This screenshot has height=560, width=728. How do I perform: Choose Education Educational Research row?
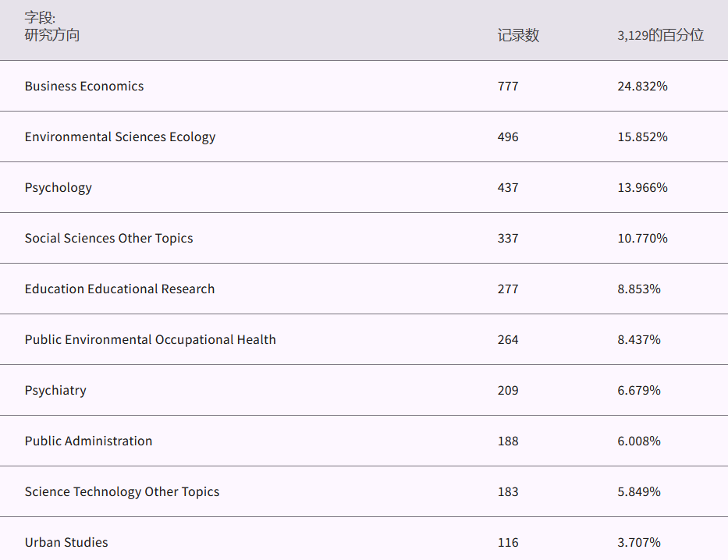[119, 289]
